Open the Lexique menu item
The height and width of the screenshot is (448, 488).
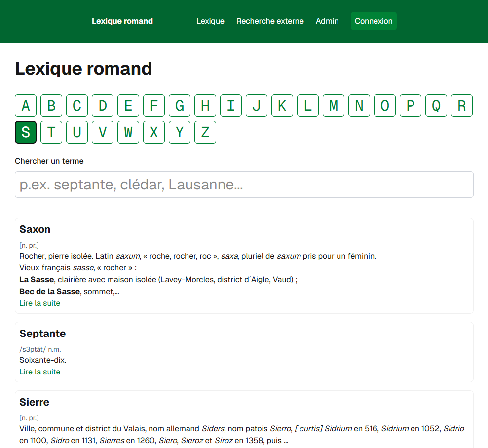click(210, 21)
